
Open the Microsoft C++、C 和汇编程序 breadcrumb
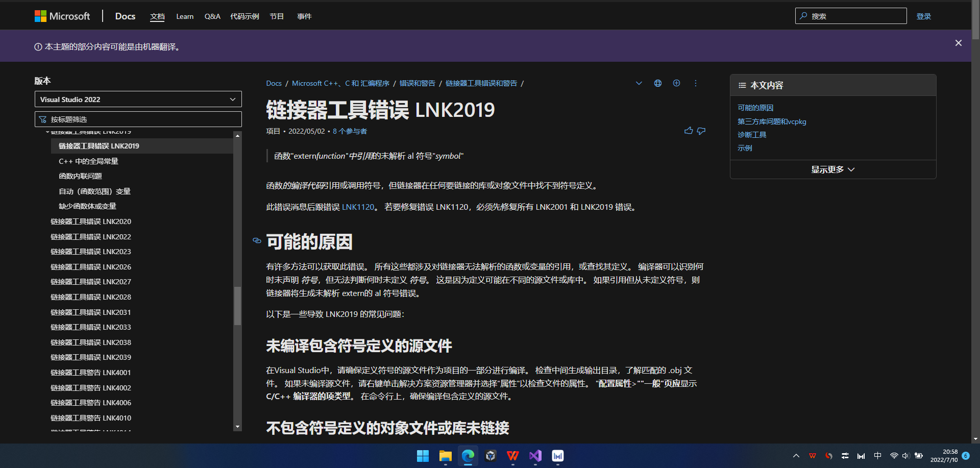point(340,83)
